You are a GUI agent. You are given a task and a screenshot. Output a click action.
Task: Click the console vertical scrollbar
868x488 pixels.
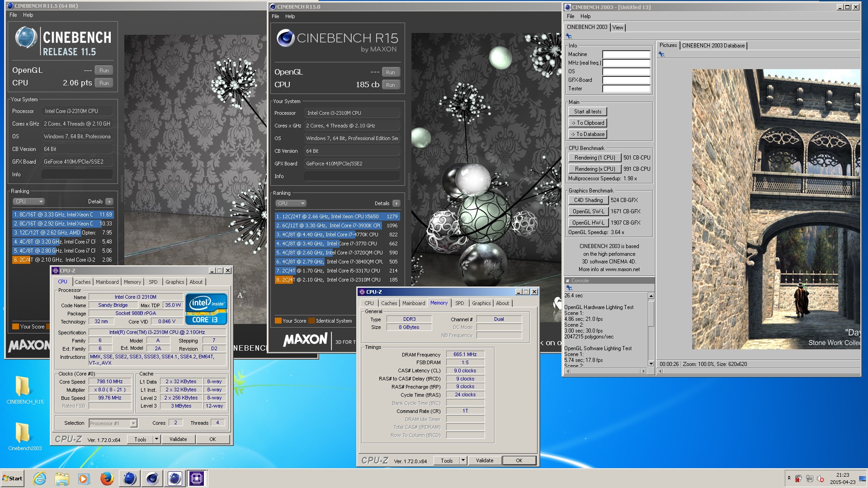pyautogui.click(x=651, y=330)
